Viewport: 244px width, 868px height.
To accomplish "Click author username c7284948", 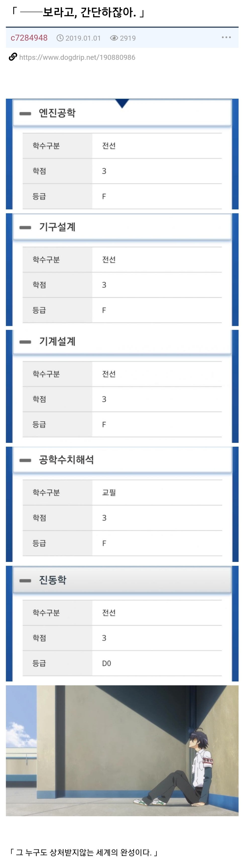I will [29, 38].
